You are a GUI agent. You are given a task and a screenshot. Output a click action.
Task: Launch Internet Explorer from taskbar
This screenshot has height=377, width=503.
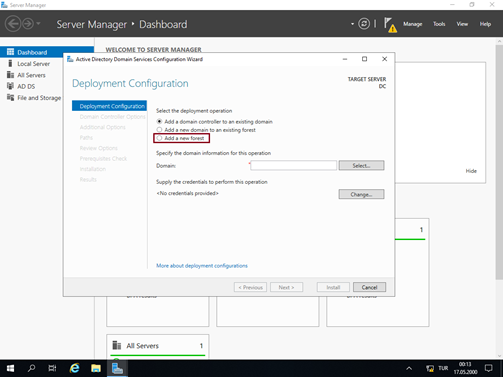[74, 368]
